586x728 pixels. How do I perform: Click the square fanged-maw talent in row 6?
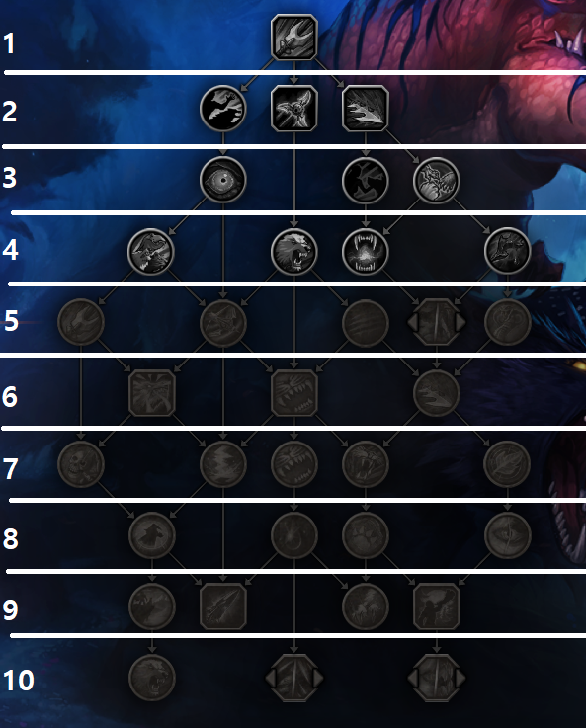294,393
